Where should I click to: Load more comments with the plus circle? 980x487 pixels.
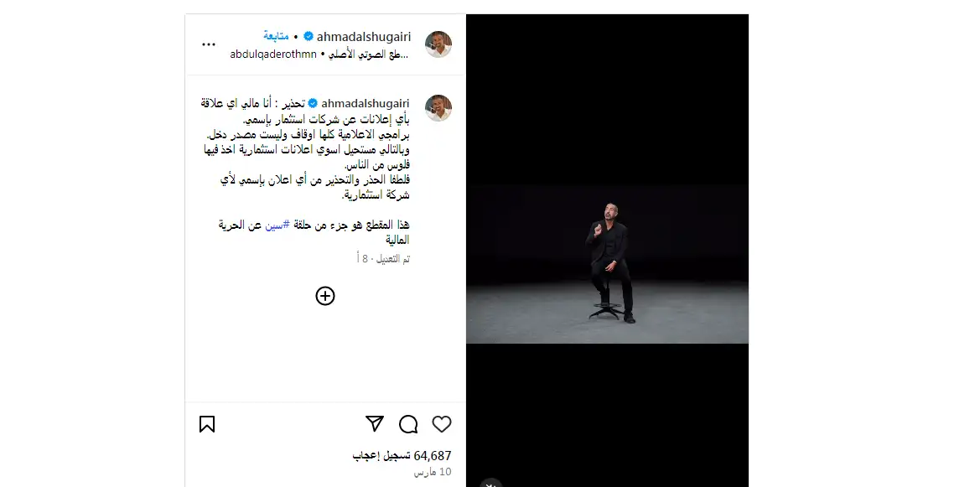coord(325,296)
